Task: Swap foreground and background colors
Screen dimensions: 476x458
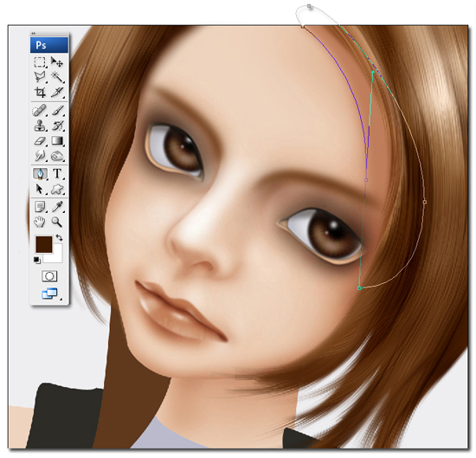Action: click(x=59, y=237)
